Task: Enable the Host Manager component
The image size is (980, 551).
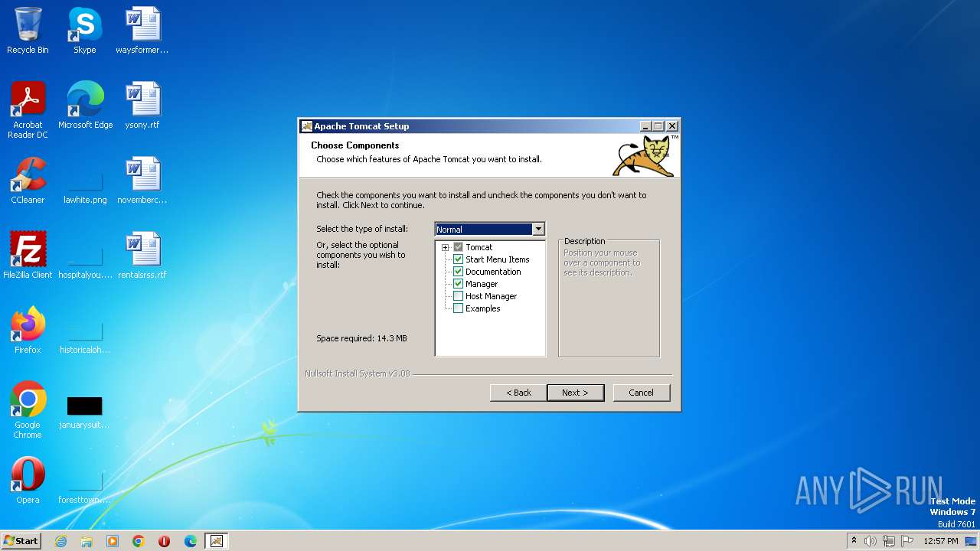Action: (459, 296)
